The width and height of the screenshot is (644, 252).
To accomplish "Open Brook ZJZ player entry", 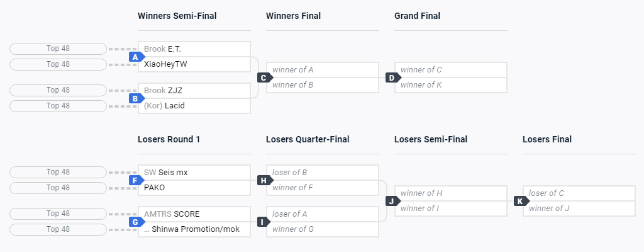I will [x=194, y=91].
